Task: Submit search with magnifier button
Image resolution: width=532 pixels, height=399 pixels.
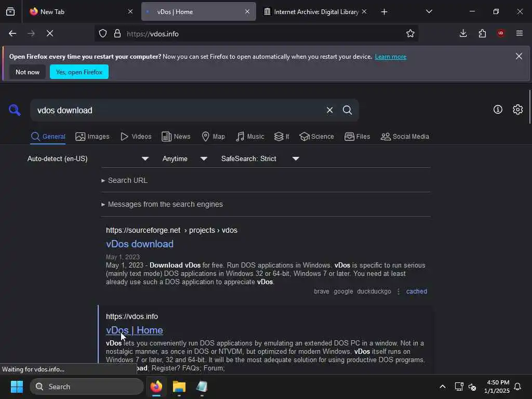Action: point(348,110)
